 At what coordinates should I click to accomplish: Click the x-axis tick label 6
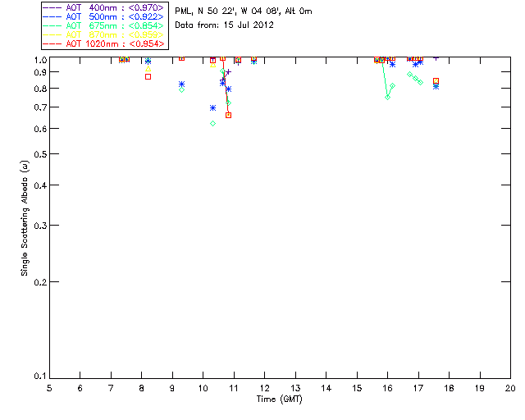tap(80, 388)
